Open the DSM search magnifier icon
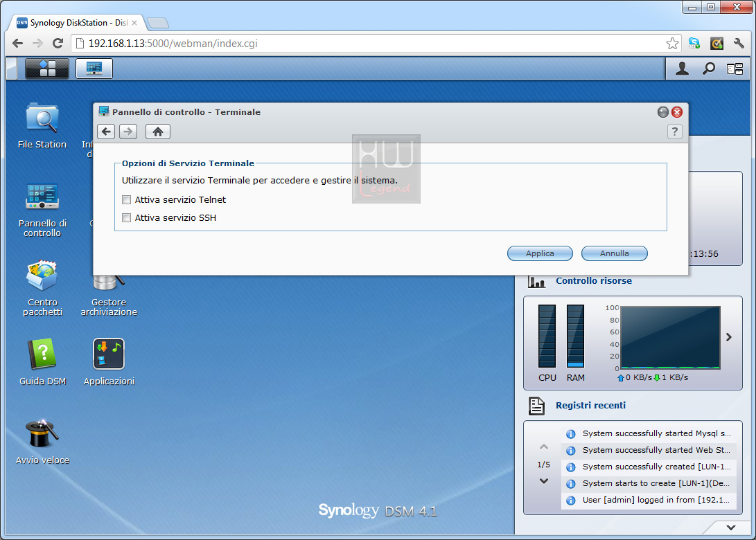This screenshot has width=756, height=540. pos(708,69)
